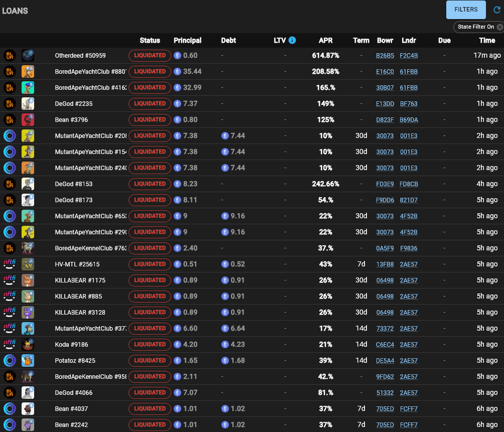Screen dimensions: 504x432
Task: Select the DeGod #2235 loan name
Action: [x=74, y=104]
